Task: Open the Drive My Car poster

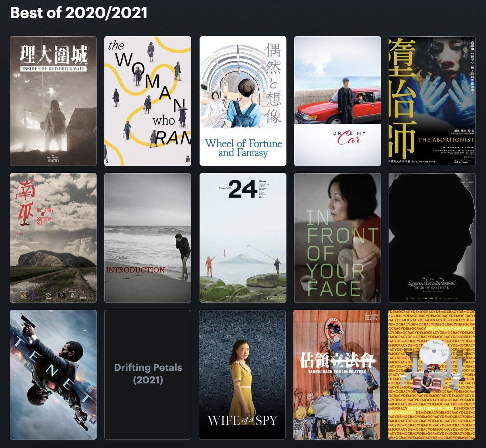Action: [337, 101]
